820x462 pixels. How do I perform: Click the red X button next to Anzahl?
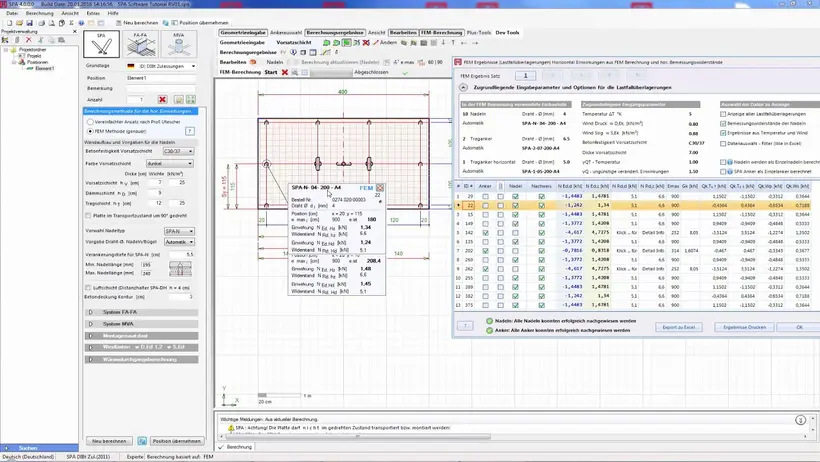click(163, 99)
